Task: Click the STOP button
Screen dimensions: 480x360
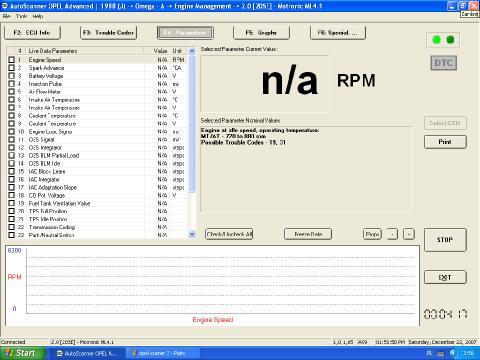Action: click(445, 240)
